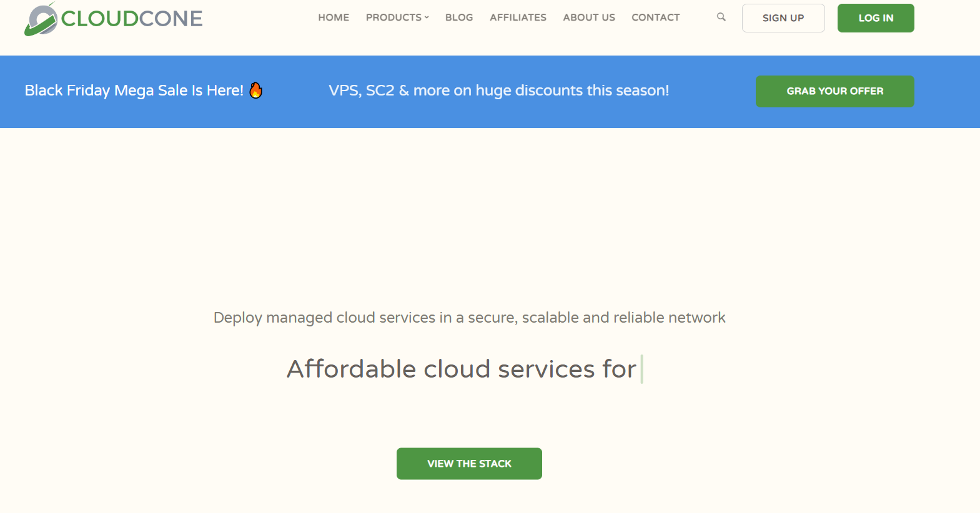The width and height of the screenshot is (980, 513).
Task: Open the Blog page
Action: [x=459, y=17]
